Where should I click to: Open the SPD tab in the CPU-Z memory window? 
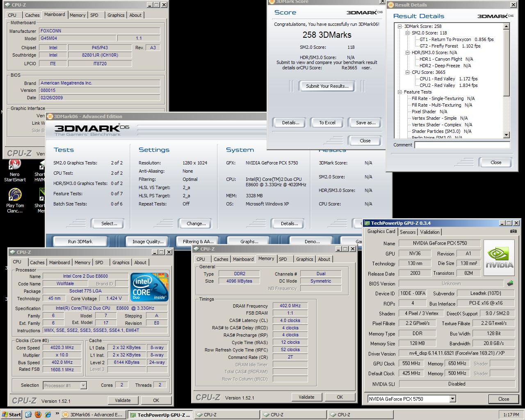point(283,259)
